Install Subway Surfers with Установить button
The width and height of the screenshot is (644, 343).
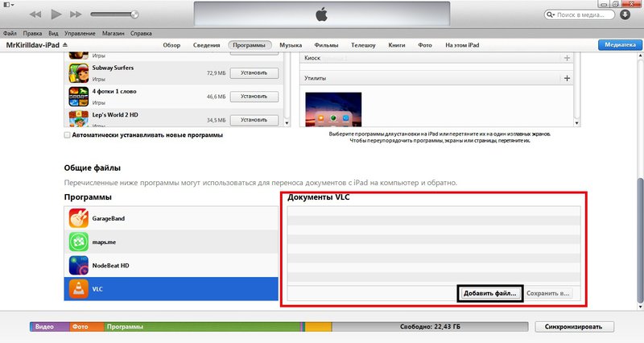[254, 73]
